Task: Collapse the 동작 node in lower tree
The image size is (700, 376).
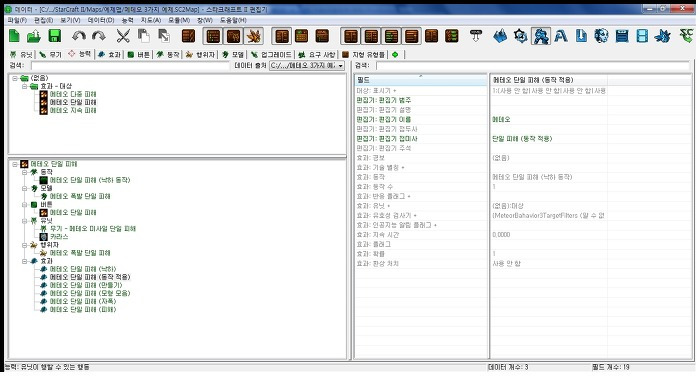Action: coord(25,172)
